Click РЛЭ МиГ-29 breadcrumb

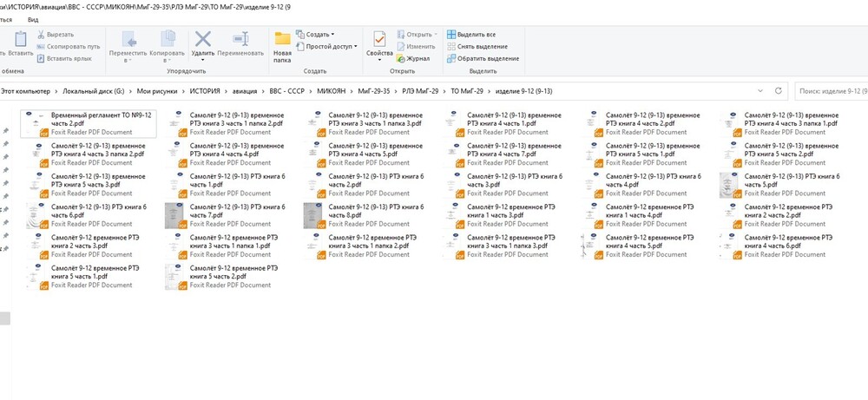[420, 91]
